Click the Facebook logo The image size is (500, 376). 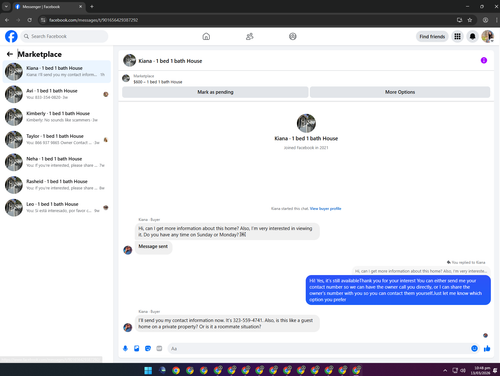[x=11, y=36]
